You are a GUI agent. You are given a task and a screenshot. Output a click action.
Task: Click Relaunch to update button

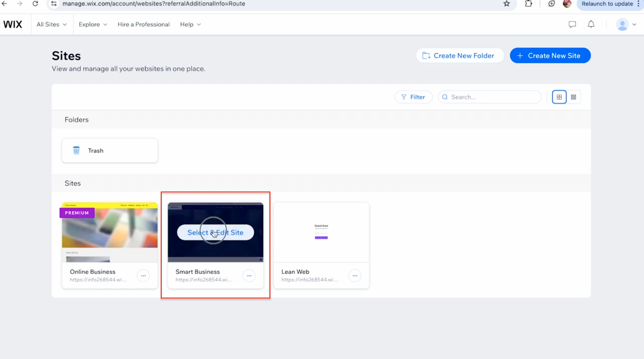[x=607, y=4]
